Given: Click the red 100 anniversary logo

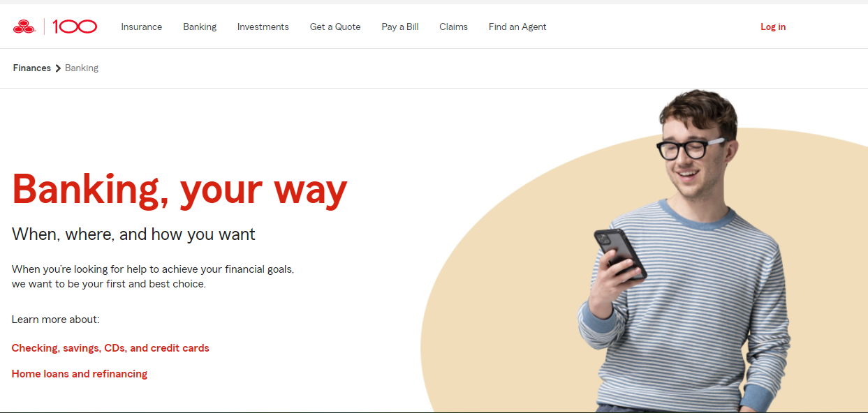Looking at the screenshot, I should tap(75, 27).
